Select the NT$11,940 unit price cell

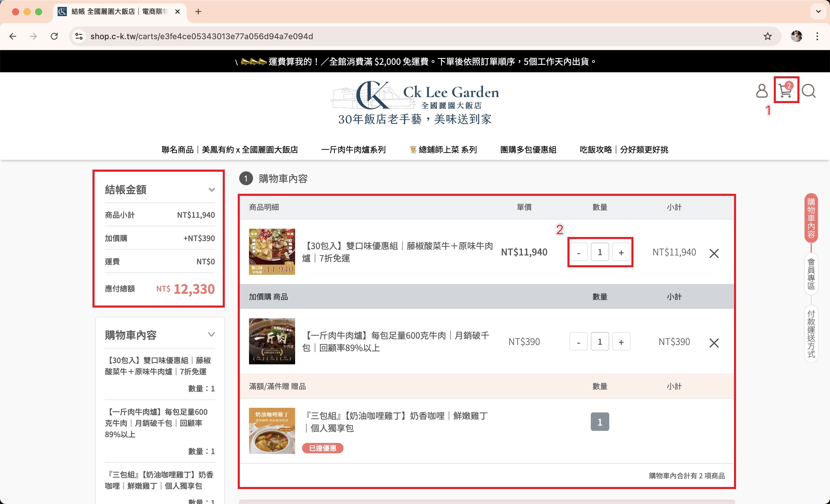[524, 252]
